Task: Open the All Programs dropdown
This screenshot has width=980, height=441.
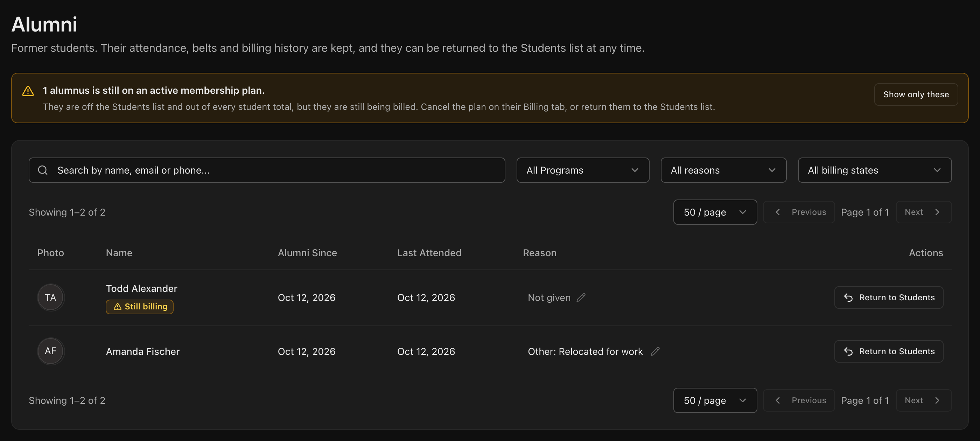Action: [x=582, y=170]
